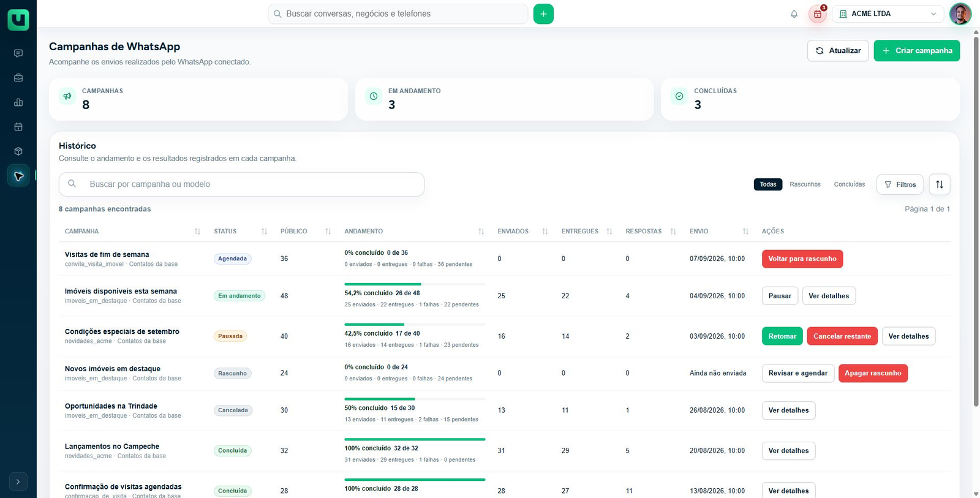Sort by Campanha column arrows
The height and width of the screenshot is (498, 980).
click(197, 232)
